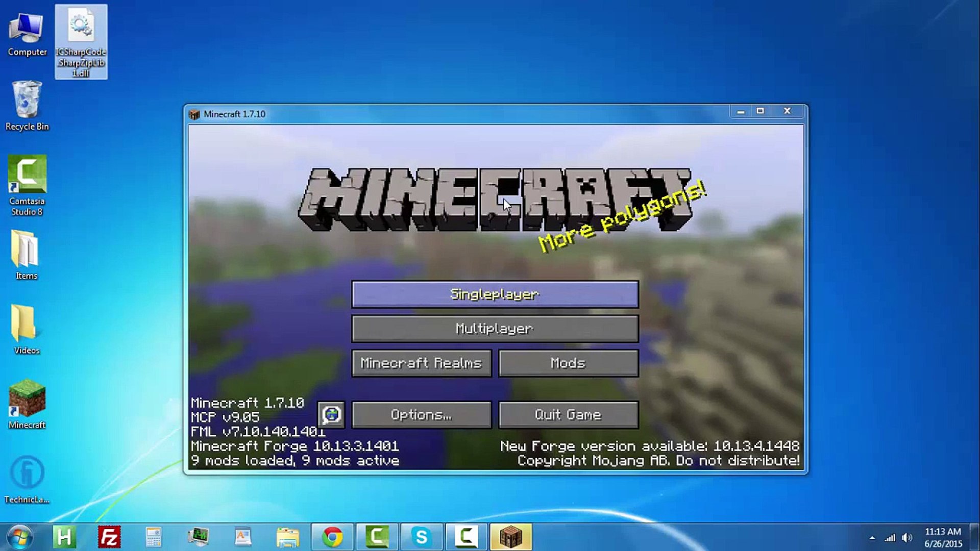
Task: Open the Multiplayer menu
Action: click(495, 329)
